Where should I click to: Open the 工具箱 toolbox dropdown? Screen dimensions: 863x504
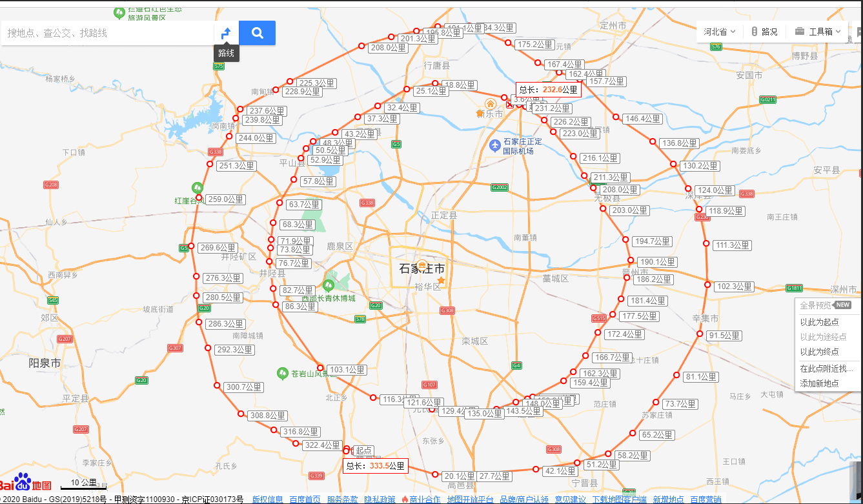coord(818,32)
